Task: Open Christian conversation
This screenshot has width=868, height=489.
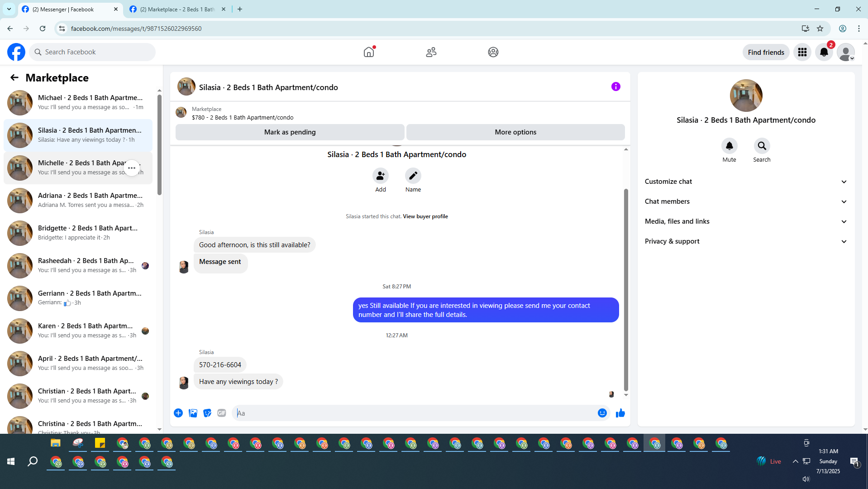Action: 78,396
